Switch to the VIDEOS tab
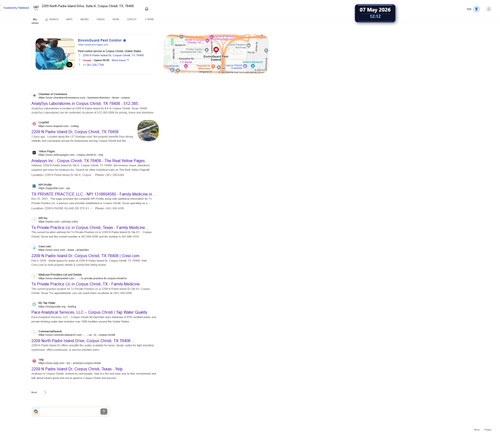This screenshot has width=500, height=434. point(101,19)
